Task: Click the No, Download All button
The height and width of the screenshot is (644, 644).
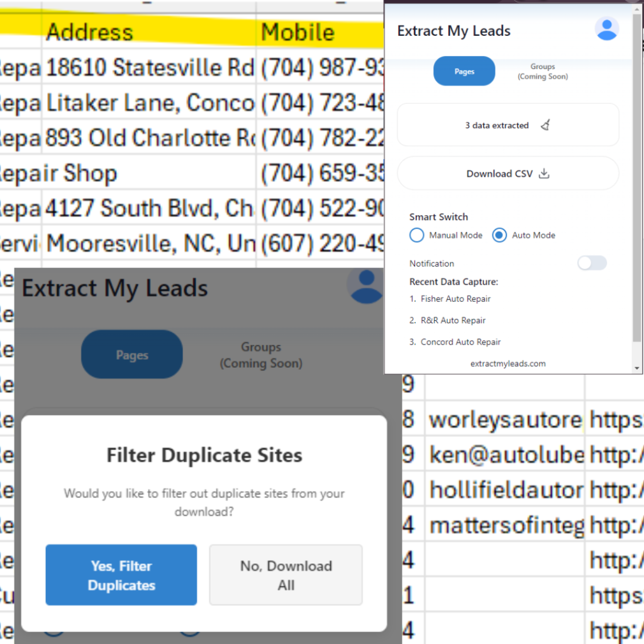Action: click(x=286, y=574)
